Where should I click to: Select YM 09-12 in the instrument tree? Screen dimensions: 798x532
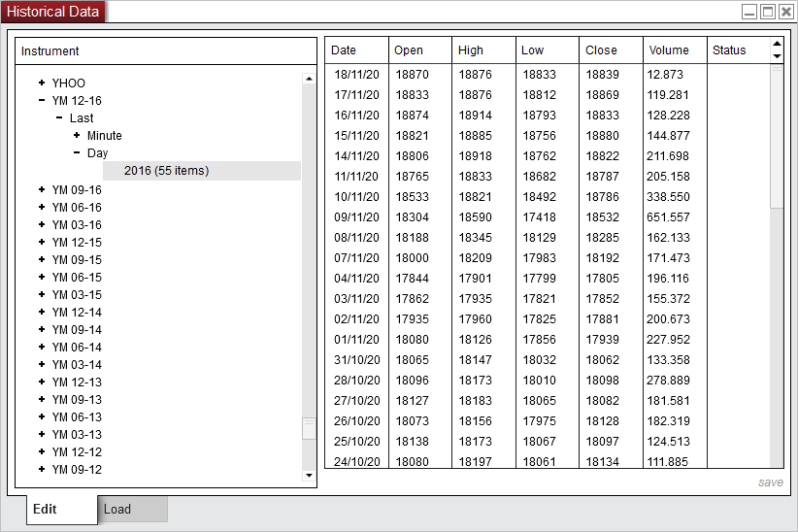coord(77,469)
